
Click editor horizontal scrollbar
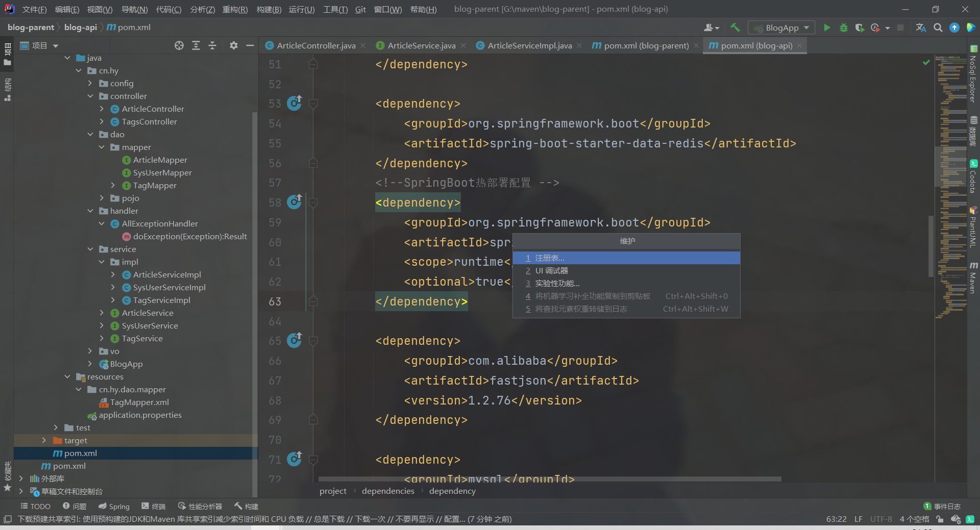tap(550, 479)
